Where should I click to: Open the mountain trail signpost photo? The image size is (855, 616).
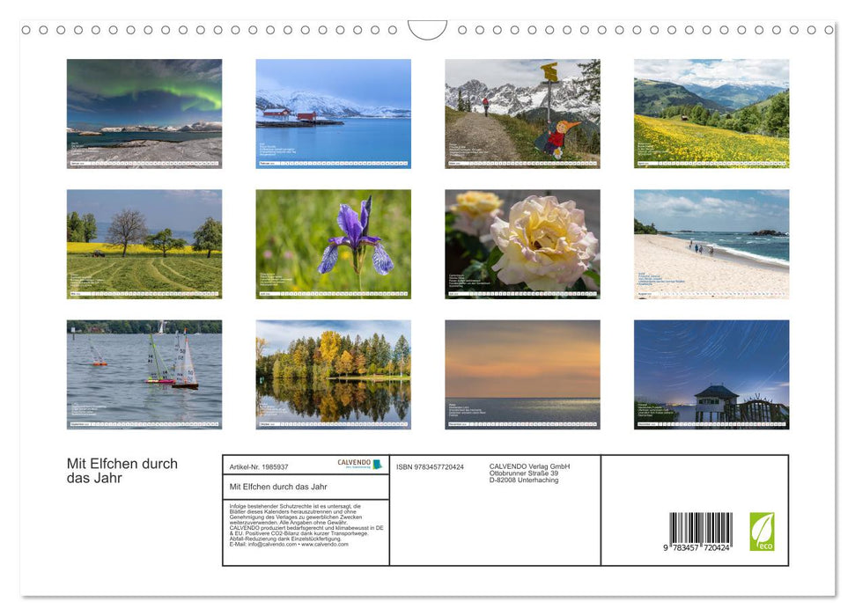click(x=522, y=113)
